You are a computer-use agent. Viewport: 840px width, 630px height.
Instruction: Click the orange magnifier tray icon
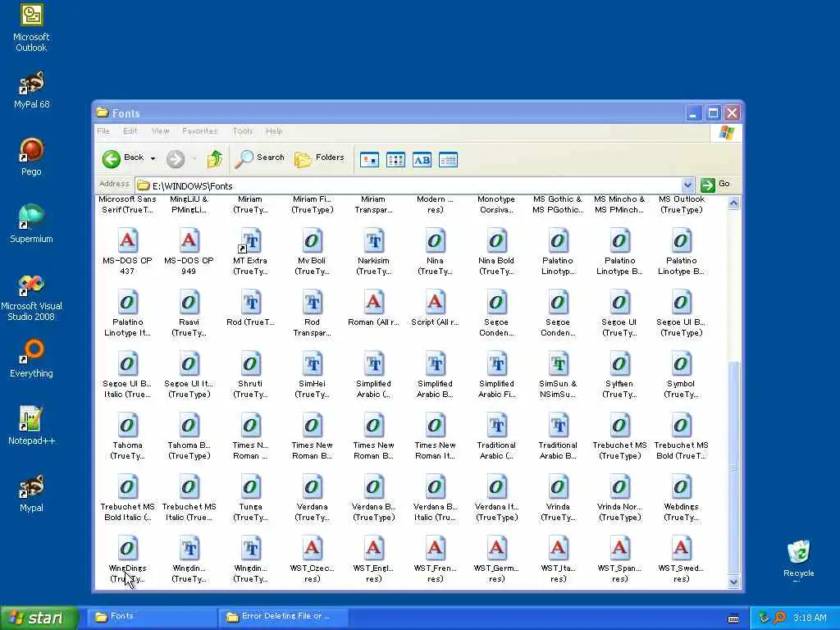pos(780,618)
